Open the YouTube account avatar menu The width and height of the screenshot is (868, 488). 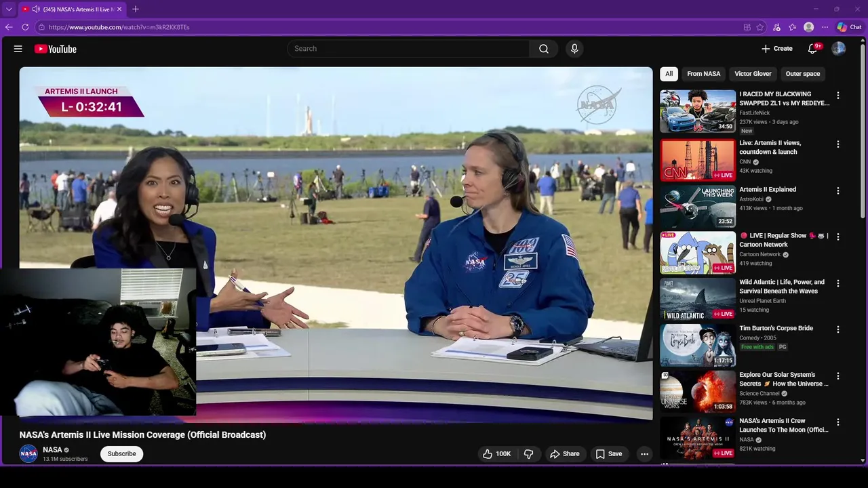coord(839,49)
